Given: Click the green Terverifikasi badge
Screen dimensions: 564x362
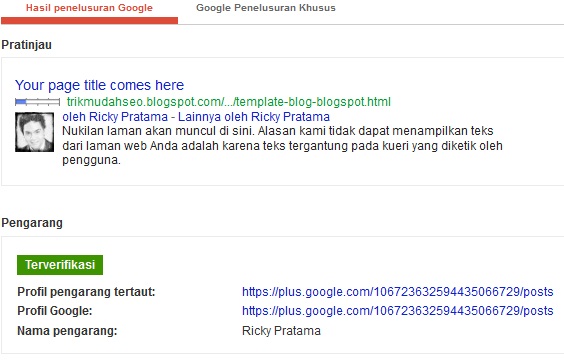Looking at the screenshot, I should [60, 265].
